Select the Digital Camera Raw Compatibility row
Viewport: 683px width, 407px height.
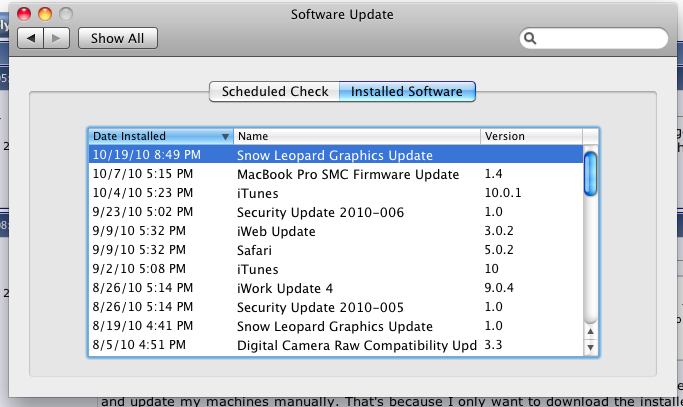click(x=336, y=345)
